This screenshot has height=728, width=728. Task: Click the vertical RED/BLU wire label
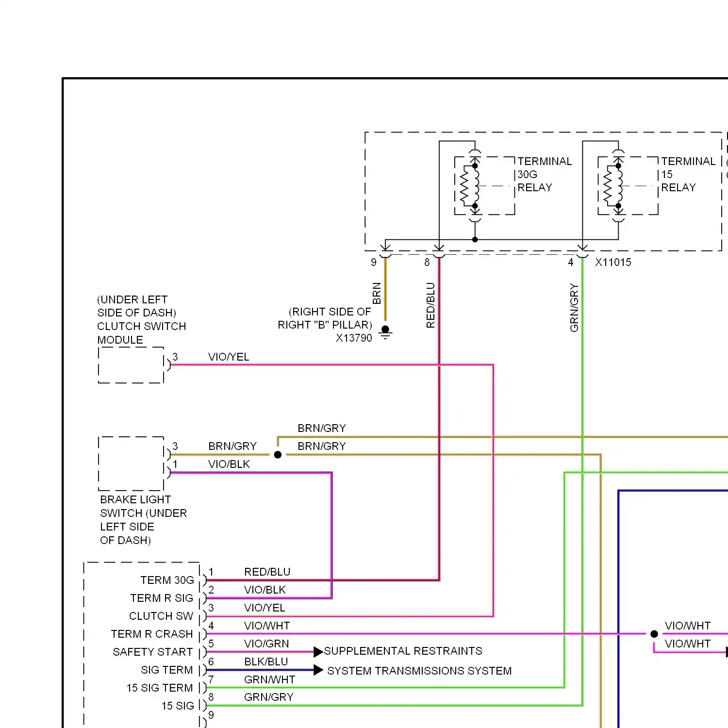point(430,305)
